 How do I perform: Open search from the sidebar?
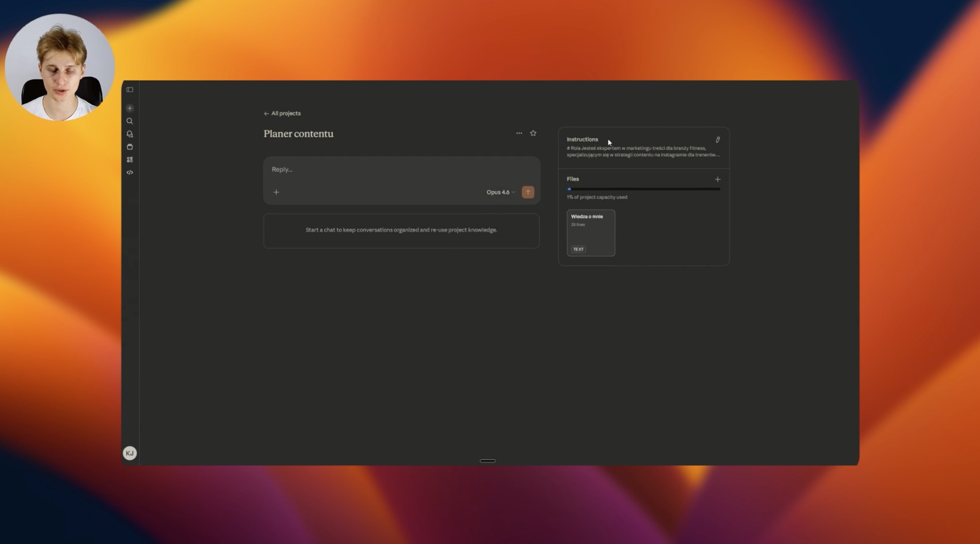[130, 121]
